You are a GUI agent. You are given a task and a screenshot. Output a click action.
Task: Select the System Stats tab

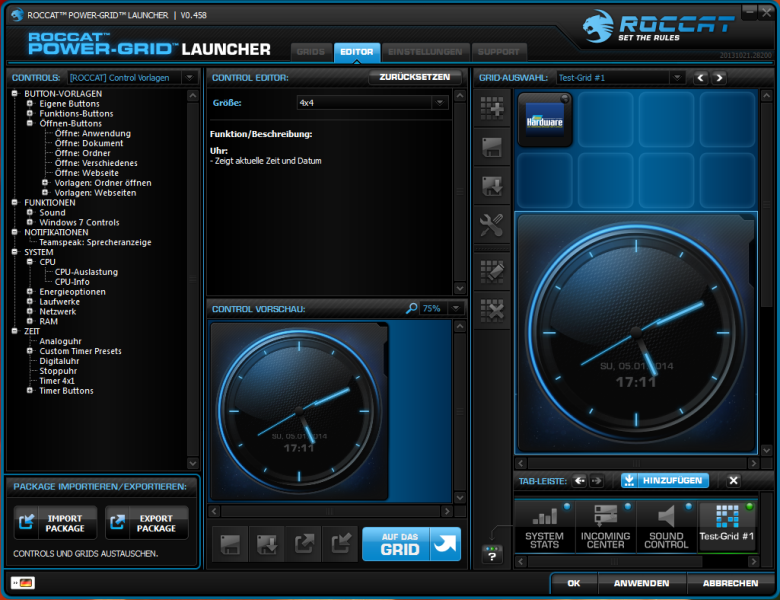pos(544,526)
